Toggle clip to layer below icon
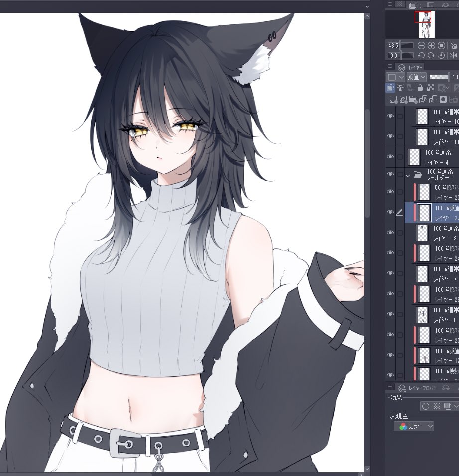The width and height of the screenshot is (459, 476). [x=390, y=88]
